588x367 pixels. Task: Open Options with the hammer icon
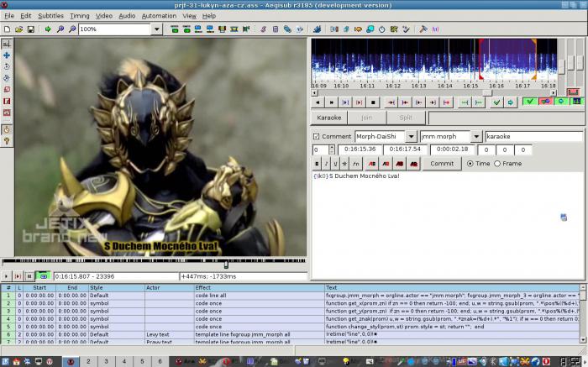(423, 29)
